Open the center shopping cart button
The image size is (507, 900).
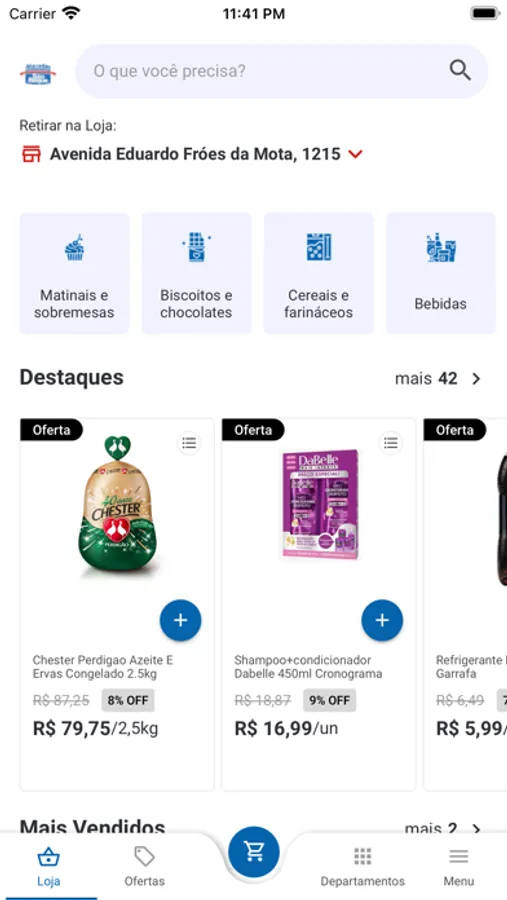253,852
